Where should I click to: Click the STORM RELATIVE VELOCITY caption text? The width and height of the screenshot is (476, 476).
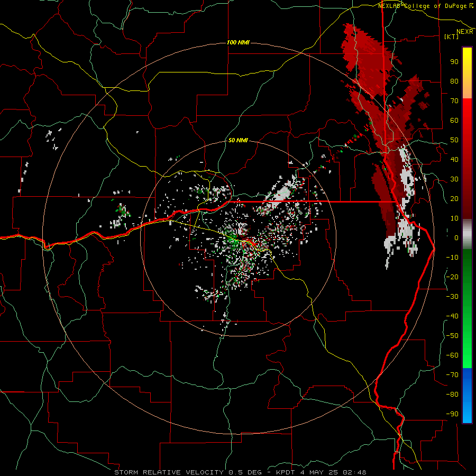tap(169, 472)
